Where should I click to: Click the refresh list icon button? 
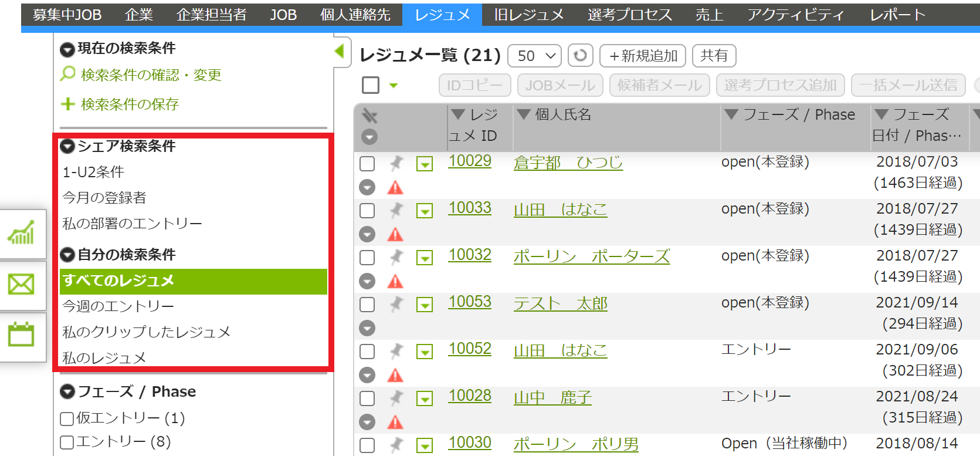pos(580,56)
